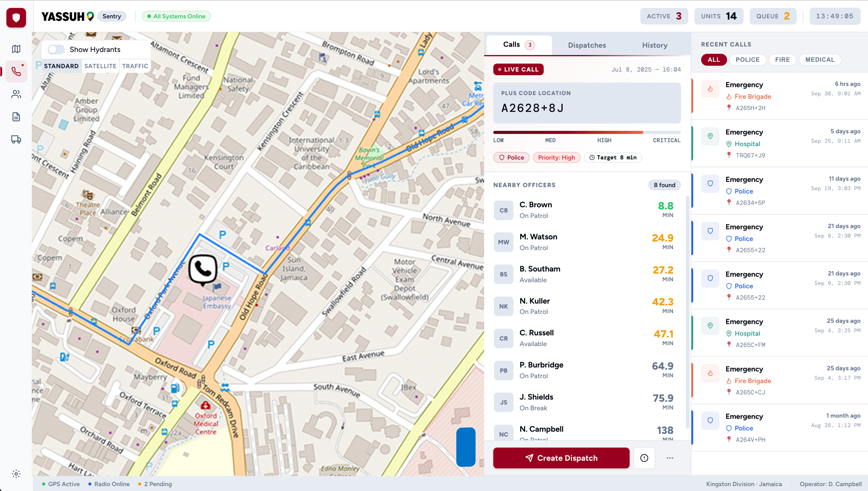
Task: Open the vehicles truck icon in sidebar
Action: point(16,139)
